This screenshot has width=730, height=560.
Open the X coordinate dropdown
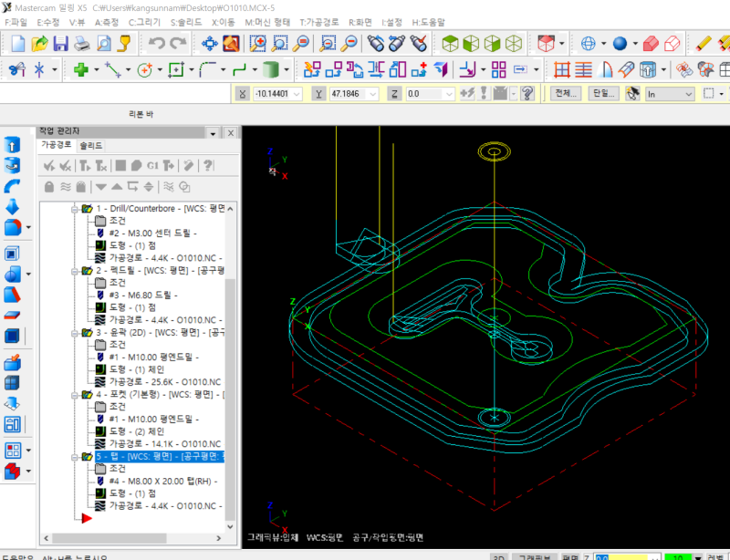296,93
